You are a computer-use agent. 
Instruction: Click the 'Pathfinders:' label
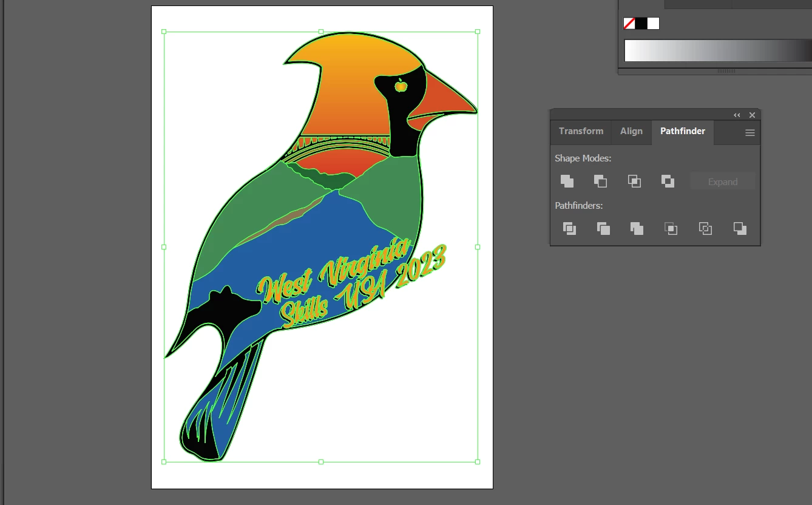(x=579, y=206)
